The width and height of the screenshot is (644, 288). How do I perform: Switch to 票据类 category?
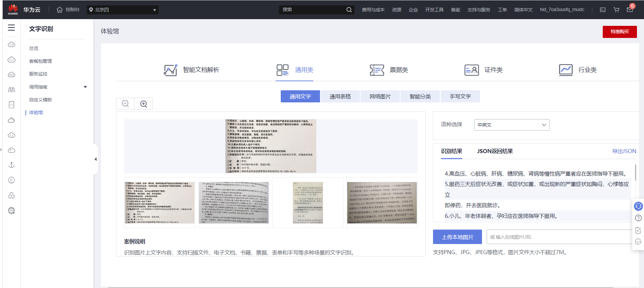tap(389, 70)
